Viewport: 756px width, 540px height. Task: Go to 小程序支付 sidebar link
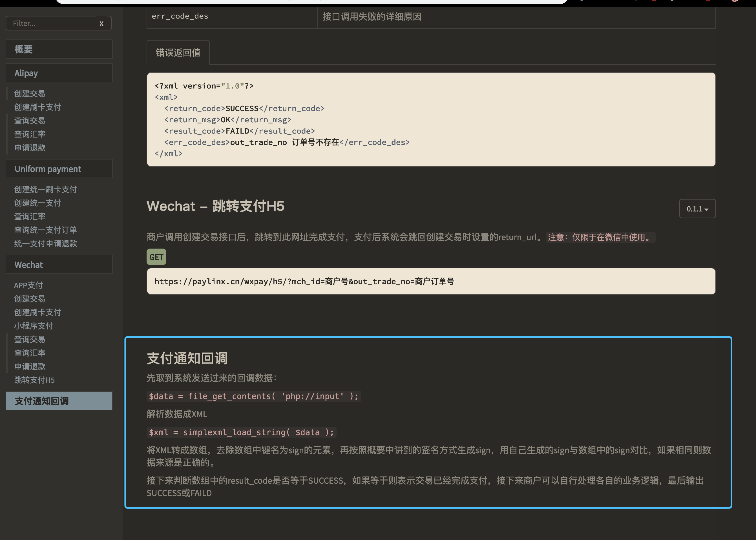pos(34,326)
